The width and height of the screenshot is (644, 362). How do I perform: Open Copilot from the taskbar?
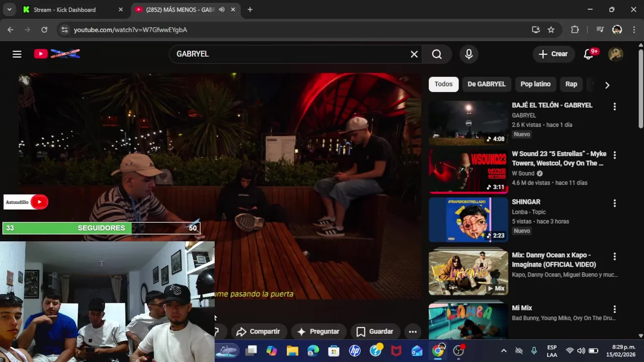pyautogui.click(x=272, y=350)
